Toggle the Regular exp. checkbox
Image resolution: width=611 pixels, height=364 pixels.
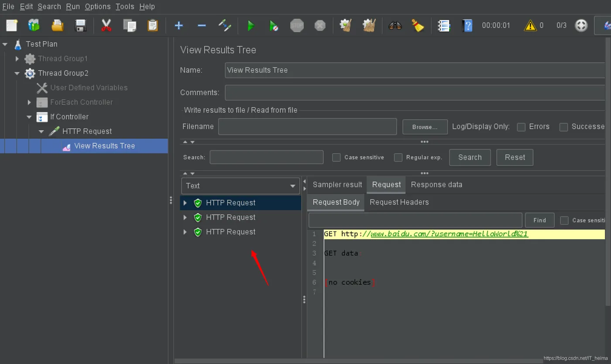coord(398,157)
